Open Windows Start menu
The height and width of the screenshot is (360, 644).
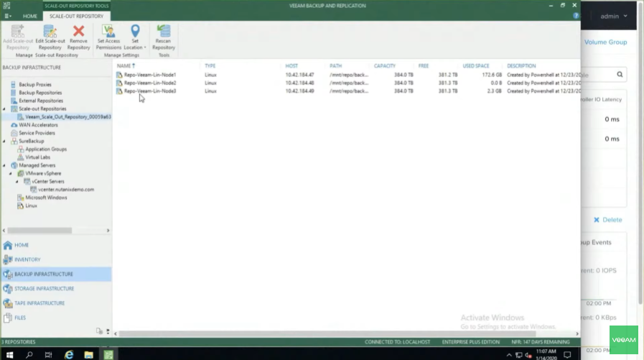coord(9,355)
